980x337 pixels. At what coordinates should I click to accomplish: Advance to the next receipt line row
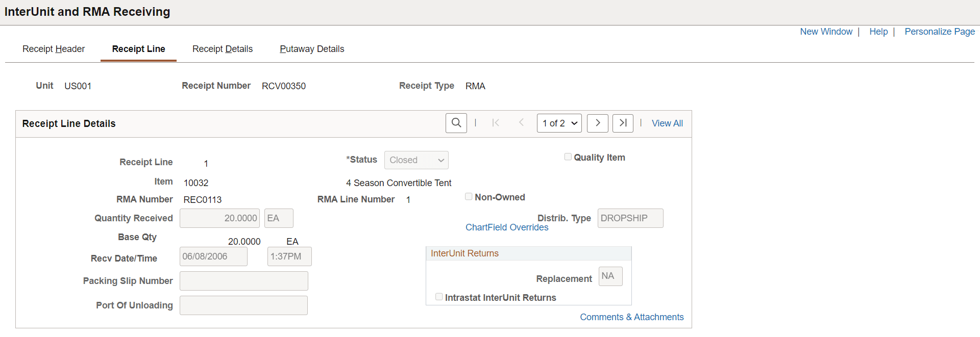tap(597, 123)
